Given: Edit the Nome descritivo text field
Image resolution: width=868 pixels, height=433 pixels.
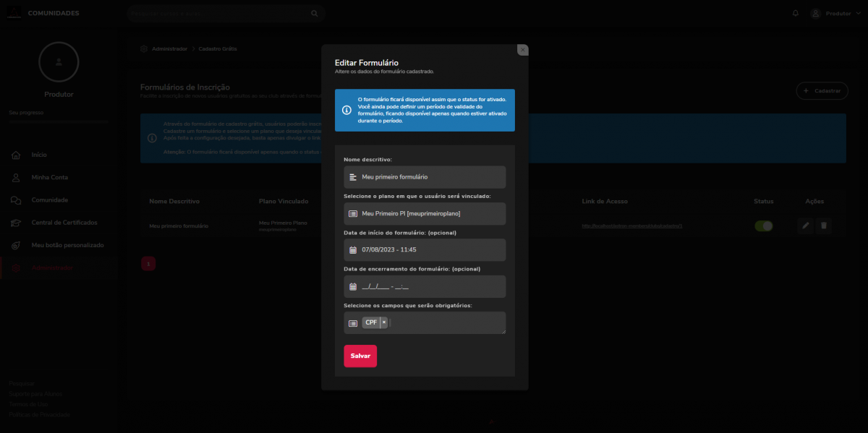Looking at the screenshot, I should tap(430, 177).
